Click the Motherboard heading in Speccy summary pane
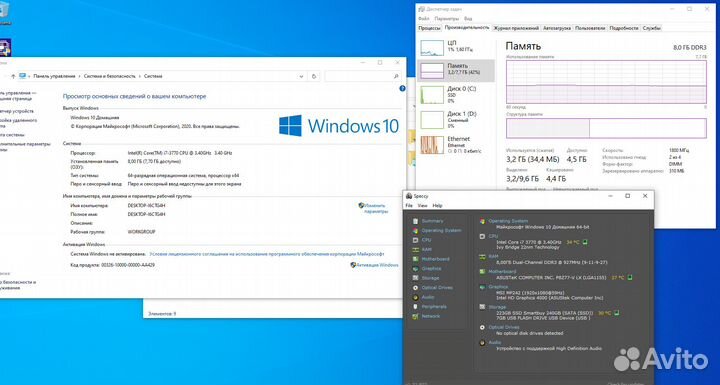 pyautogui.click(x=502, y=272)
